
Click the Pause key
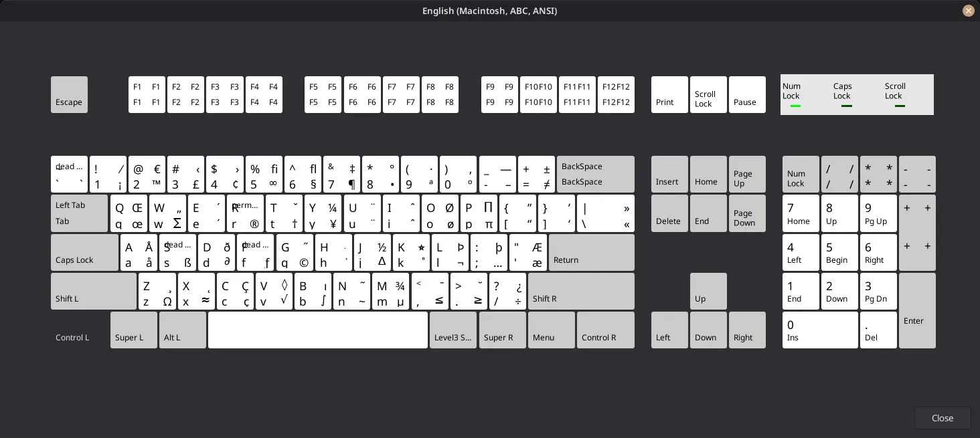[x=747, y=94]
